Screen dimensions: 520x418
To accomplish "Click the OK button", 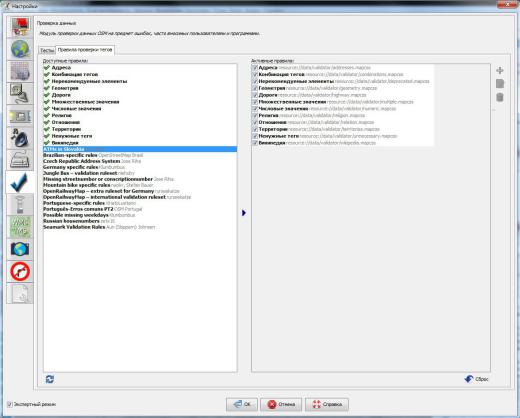I will (x=242, y=404).
